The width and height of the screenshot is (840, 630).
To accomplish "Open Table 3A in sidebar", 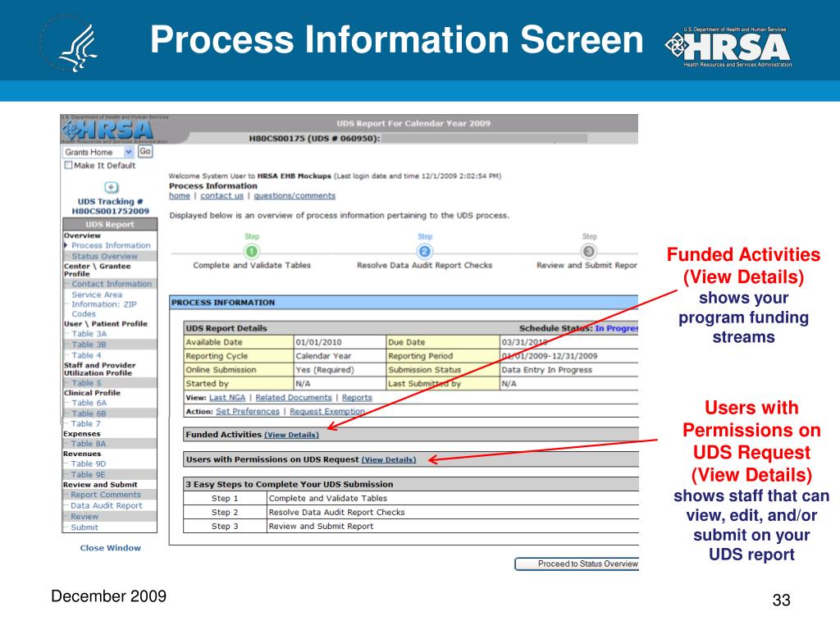I will click(x=89, y=334).
